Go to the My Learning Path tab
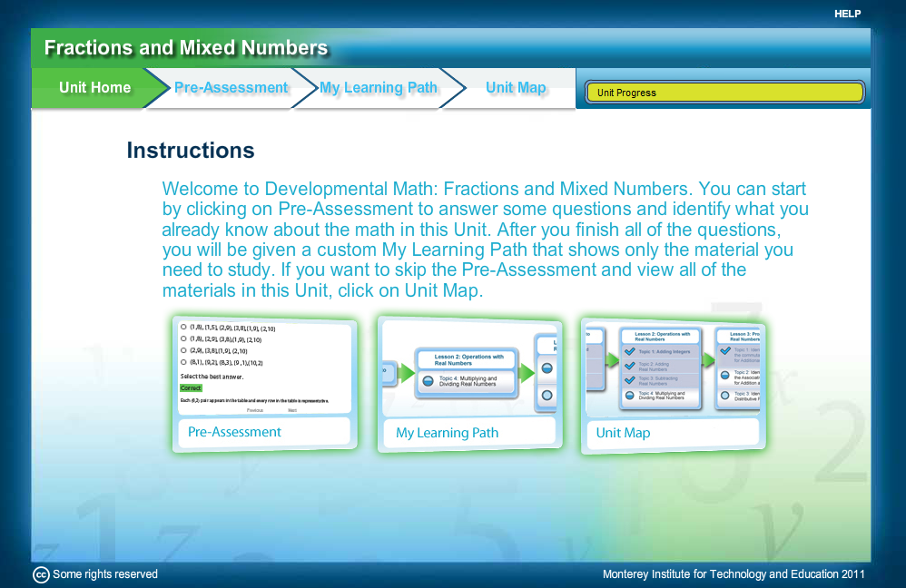Viewport: 906px width, 588px height. (x=379, y=88)
